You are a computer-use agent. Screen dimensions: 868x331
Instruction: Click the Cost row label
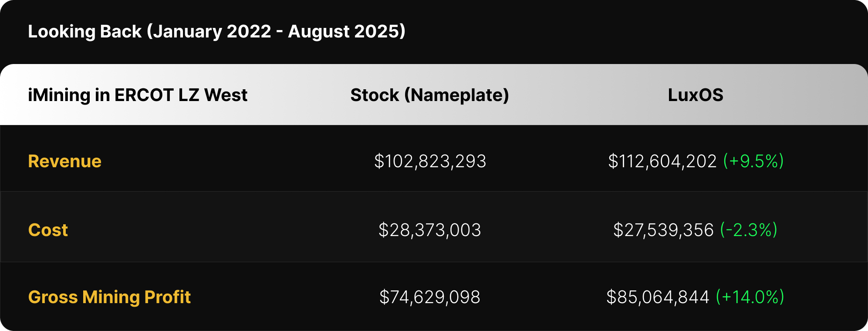pos(48,230)
